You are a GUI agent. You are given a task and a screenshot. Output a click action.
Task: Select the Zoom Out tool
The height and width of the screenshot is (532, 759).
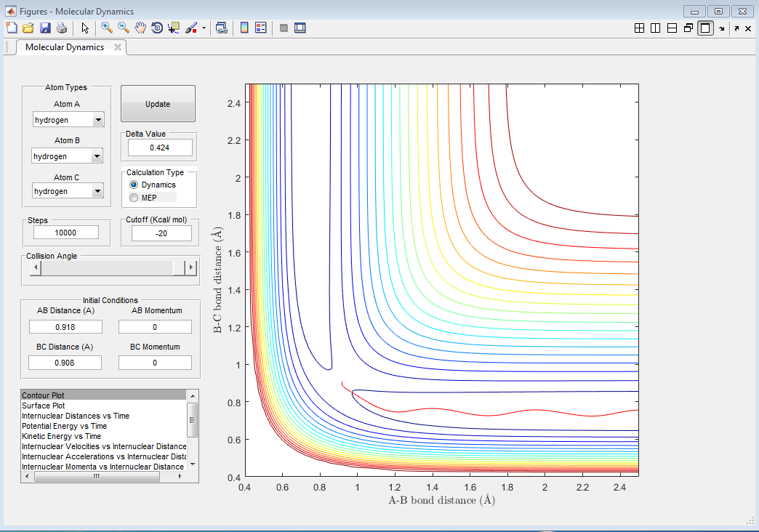(x=124, y=28)
